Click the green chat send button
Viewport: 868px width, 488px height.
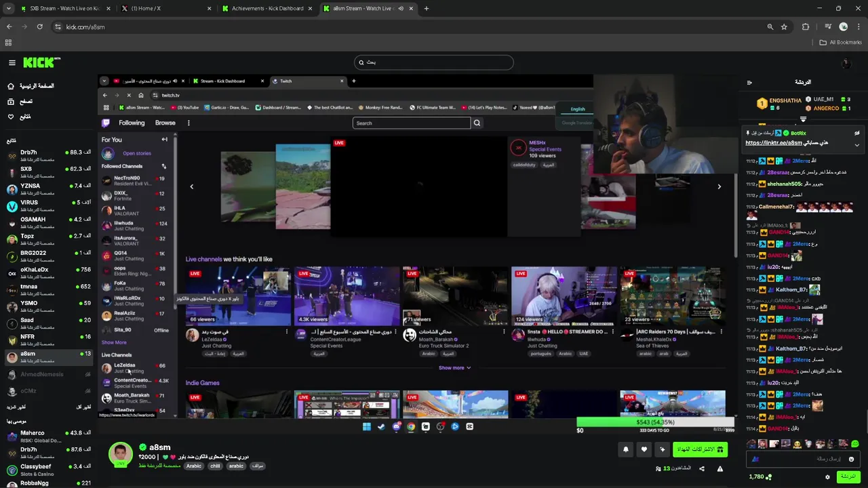coord(848,476)
